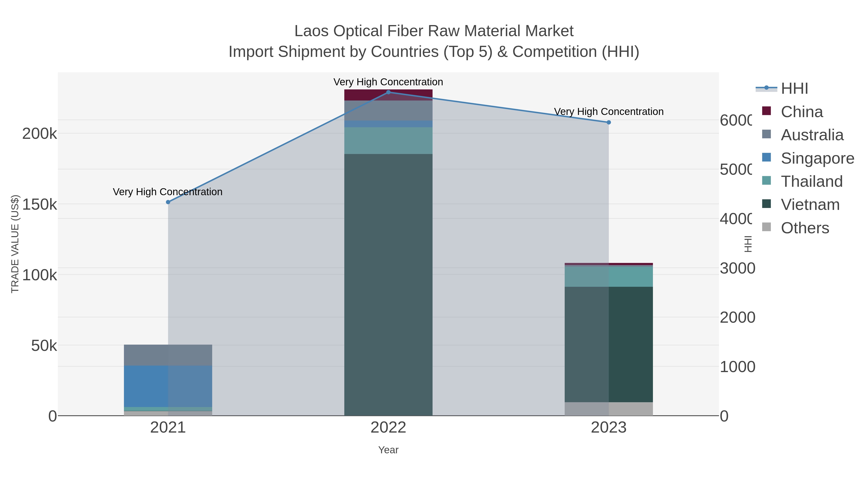The image size is (868, 488).
Task: Click the Thailand bar segment for 2022
Action: [x=388, y=141]
